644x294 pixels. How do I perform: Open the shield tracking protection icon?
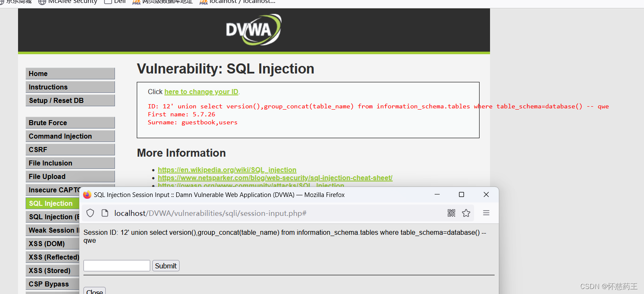pyautogui.click(x=90, y=213)
